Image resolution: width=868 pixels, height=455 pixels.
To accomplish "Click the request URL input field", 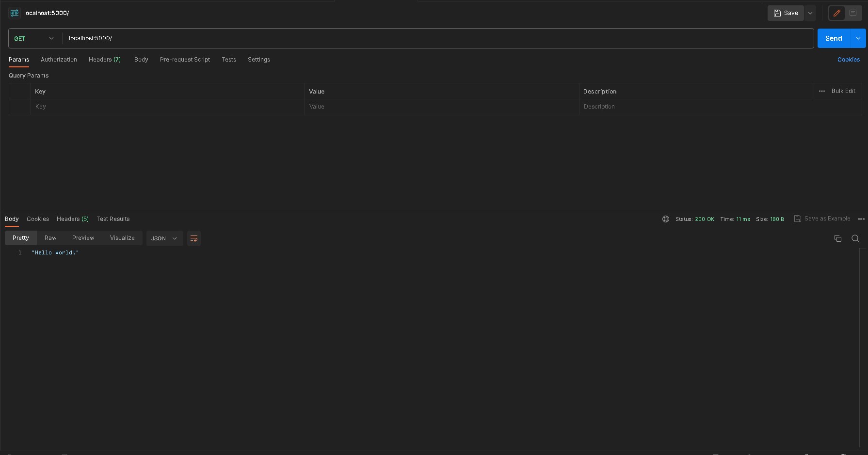I will (x=436, y=38).
